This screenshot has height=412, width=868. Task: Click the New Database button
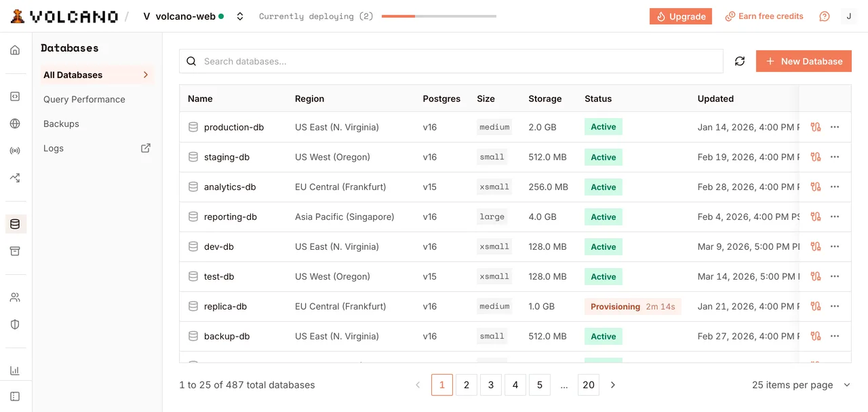tap(804, 61)
